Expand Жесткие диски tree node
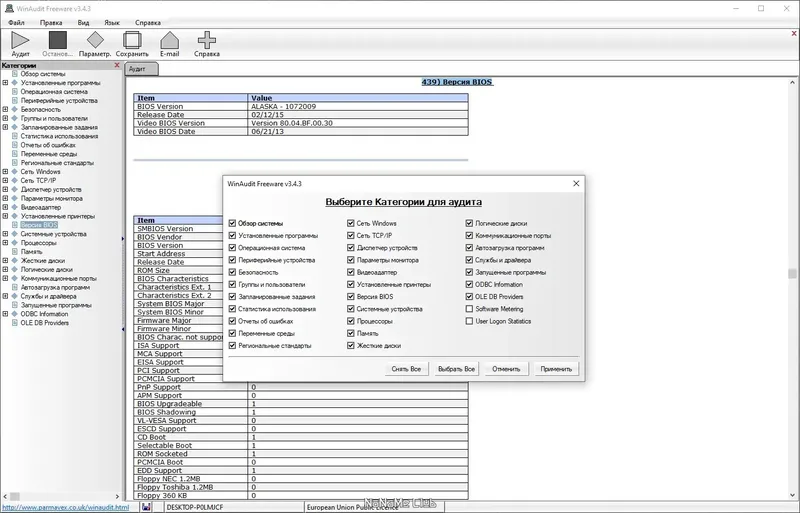This screenshot has width=800, height=513. click(x=5, y=260)
